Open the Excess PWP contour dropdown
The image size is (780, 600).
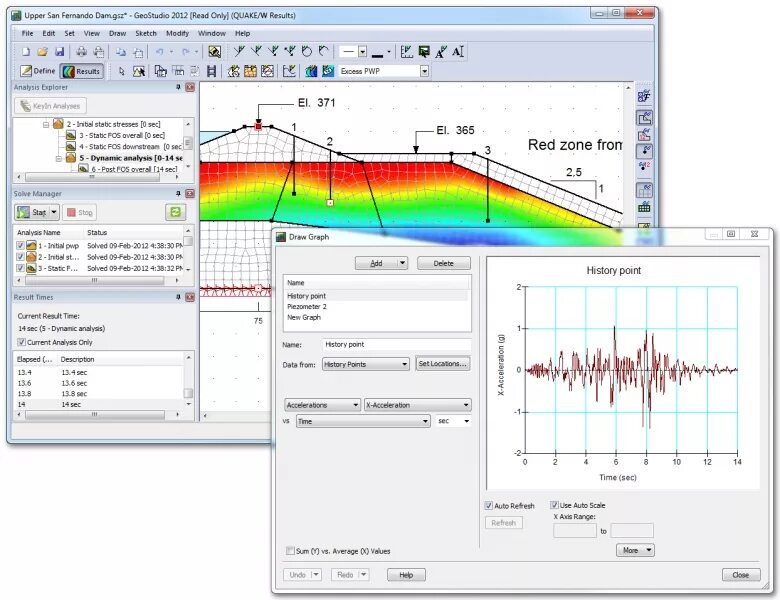pos(424,72)
